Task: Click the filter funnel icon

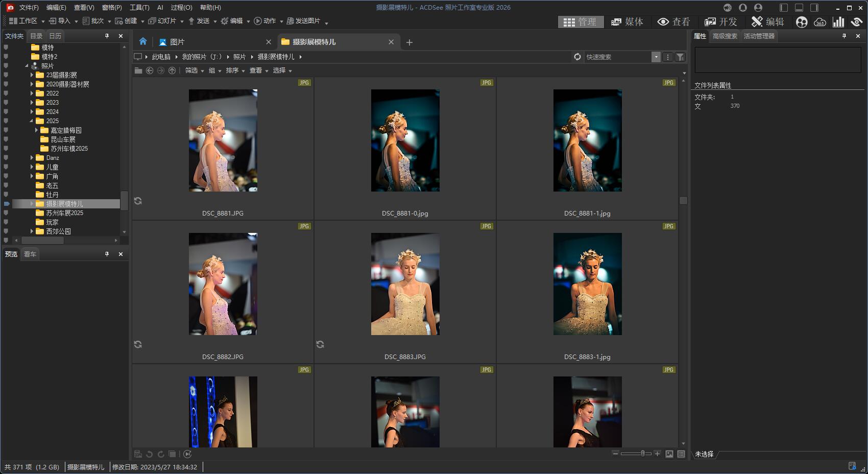Action: click(x=680, y=57)
